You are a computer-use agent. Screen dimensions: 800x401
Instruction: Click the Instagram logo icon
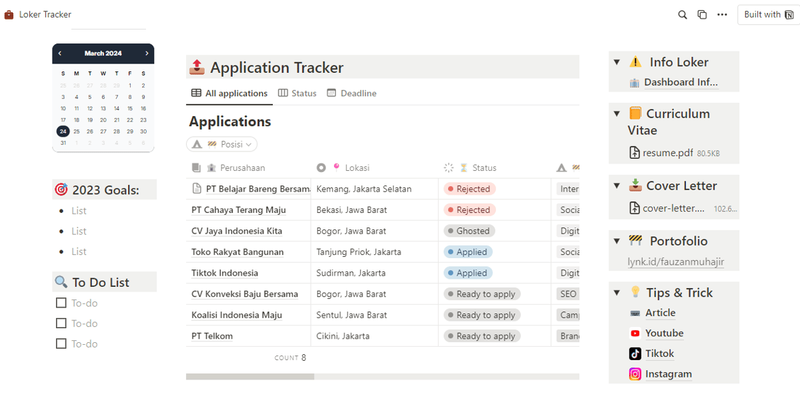635,374
